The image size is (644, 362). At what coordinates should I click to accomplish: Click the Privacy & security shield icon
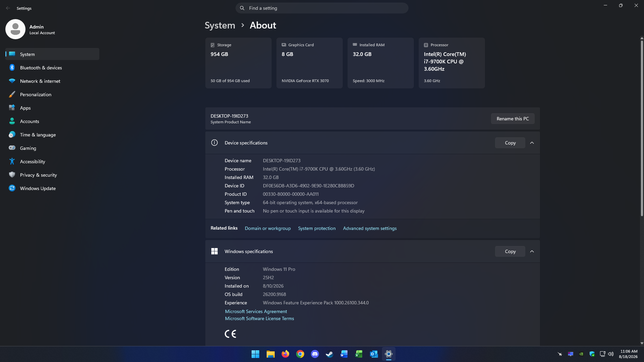12,175
